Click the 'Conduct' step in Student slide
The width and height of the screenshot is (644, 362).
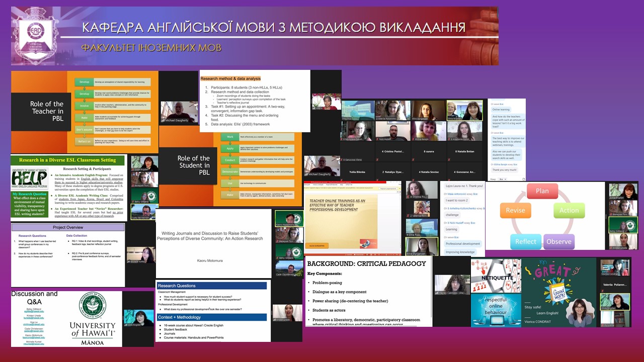[230, 160]
